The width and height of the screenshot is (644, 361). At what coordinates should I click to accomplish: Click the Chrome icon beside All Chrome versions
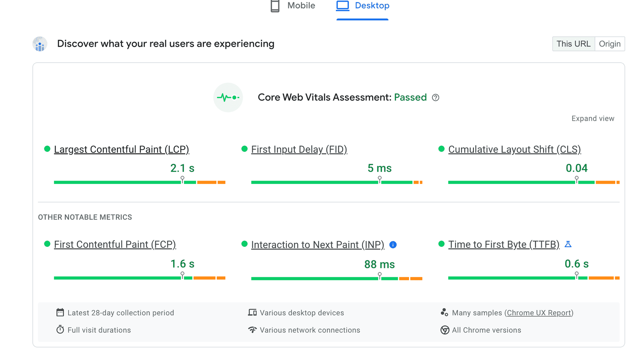(444, 330)
